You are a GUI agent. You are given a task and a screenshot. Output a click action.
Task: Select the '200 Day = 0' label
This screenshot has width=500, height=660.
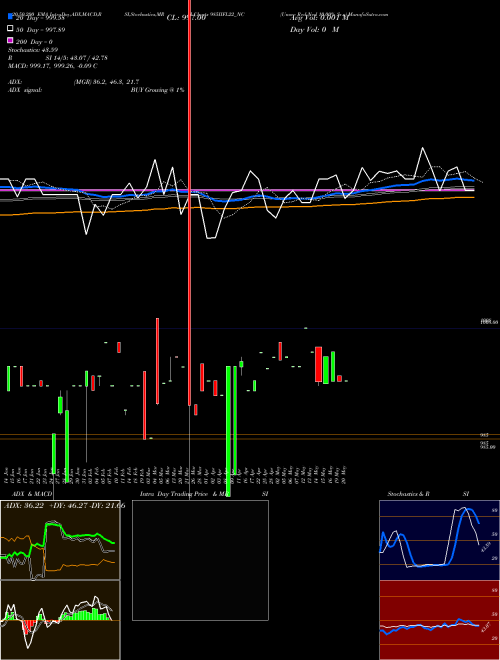click(34, 42)
